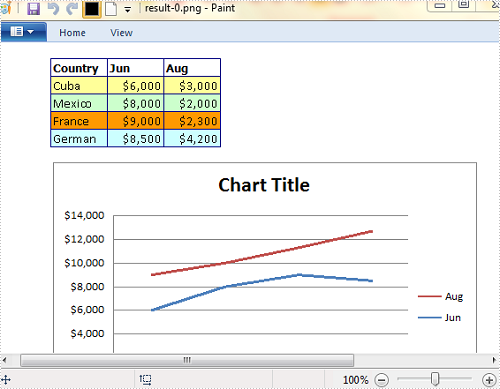Click the Chart Title text on canvas

(264, 185)
